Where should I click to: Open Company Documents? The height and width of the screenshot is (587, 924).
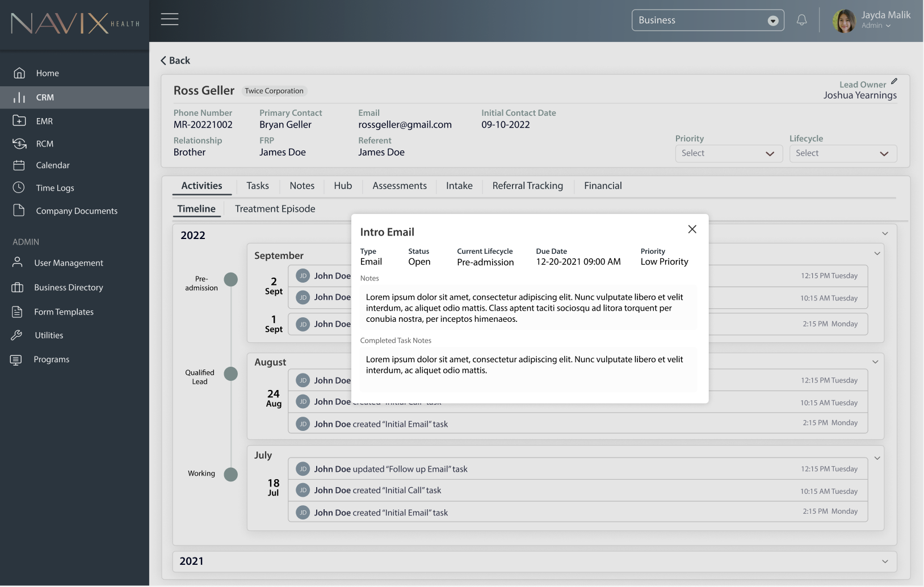[x=77, y=211]
